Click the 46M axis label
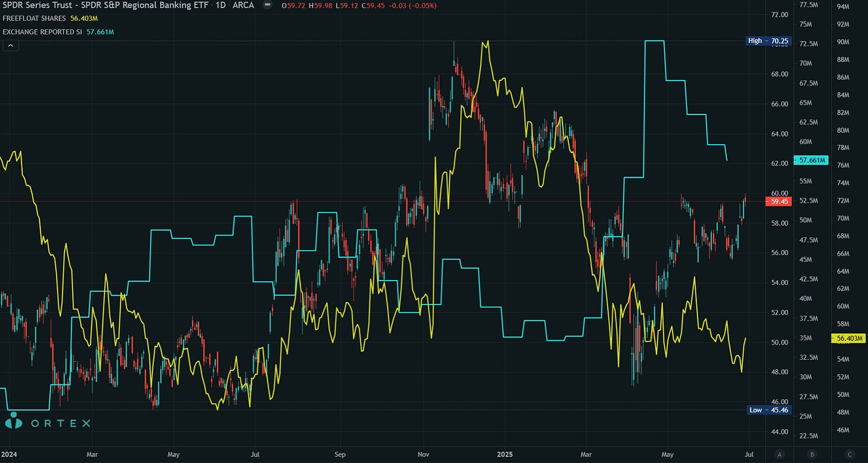Screen dimensions: 868x463 pyautogui.click(x=843, y=430)
